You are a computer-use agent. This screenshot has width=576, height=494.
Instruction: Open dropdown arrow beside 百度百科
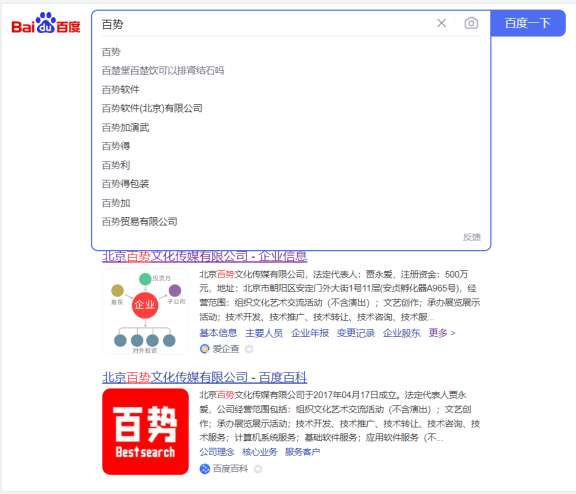tap(258, 469)
